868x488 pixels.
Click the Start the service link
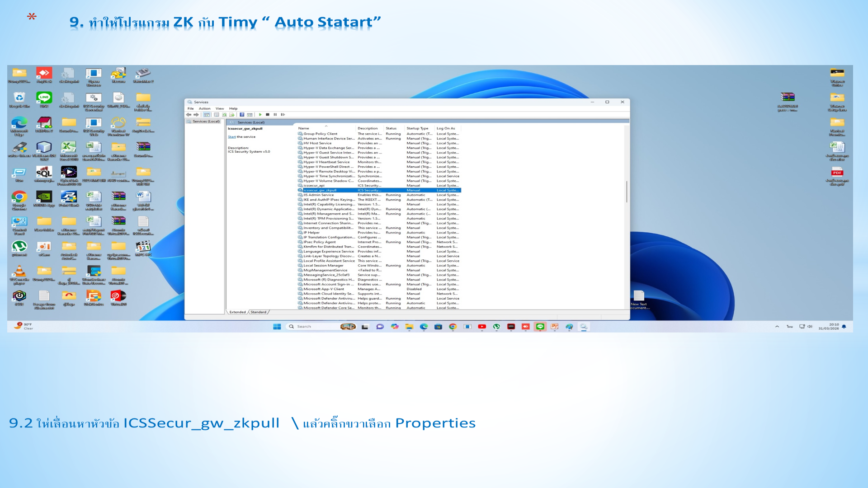(x=232, y=137)
